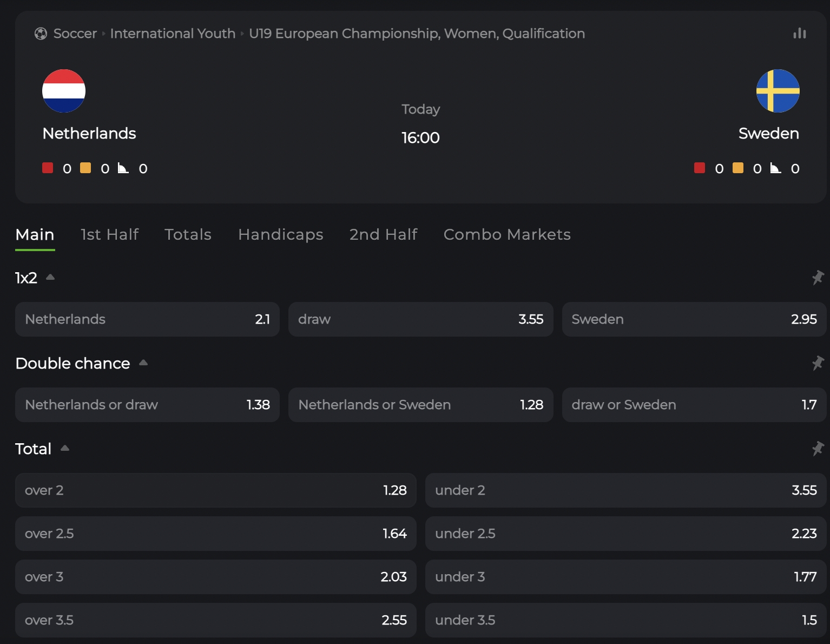Select the Main tab

click(35, 234)
